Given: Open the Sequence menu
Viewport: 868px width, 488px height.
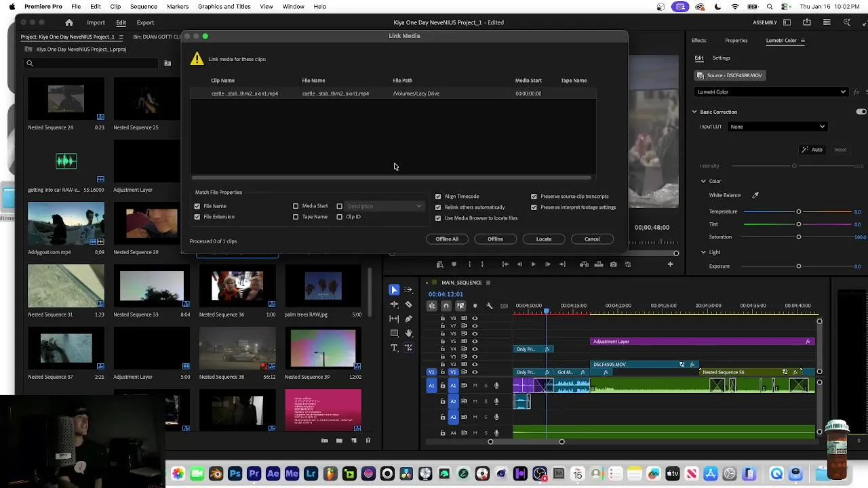Looking at the screenshot, I should pos(144,6).
